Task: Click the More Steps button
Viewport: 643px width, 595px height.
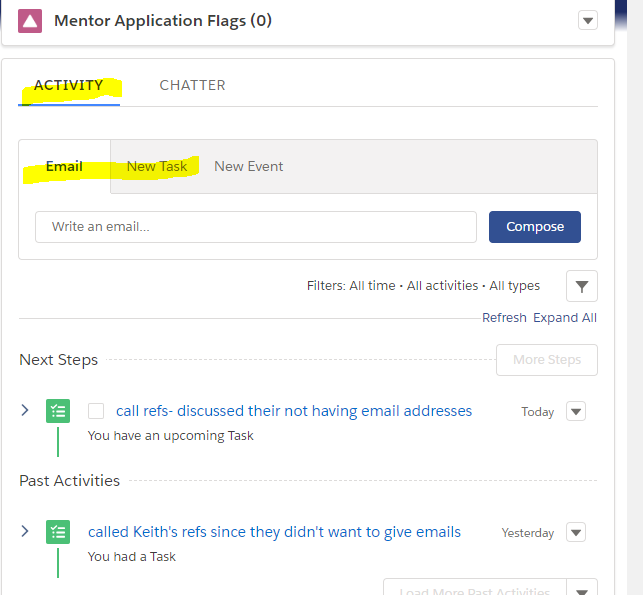Action: click(547, 360)
